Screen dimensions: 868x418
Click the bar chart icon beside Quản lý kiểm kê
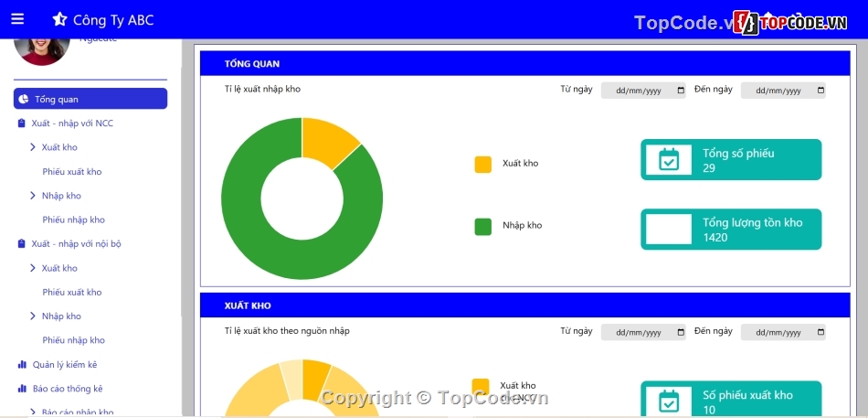point(22,364)
